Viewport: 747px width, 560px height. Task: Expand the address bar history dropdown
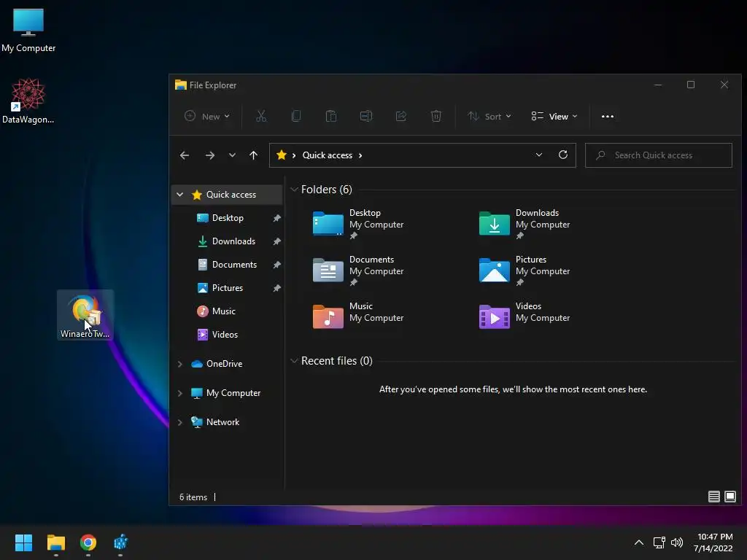click(x=539, y=155)
